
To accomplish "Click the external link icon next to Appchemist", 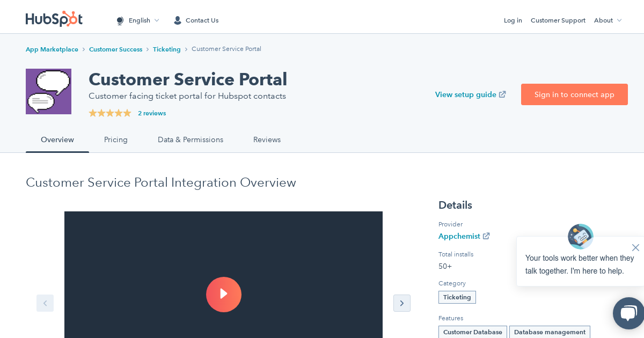I will (x=486, y=236).
